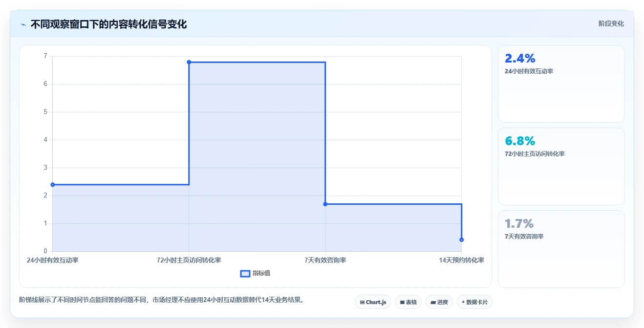Click the footnote text starting with 阶梯线展示了
The image size is (644, 328).
tap(163, 300)
